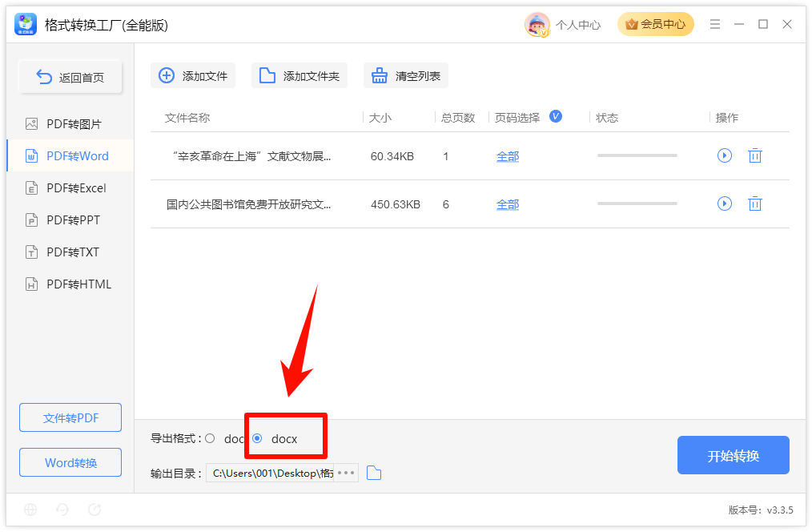Go back via 返回首页 button

70,77
